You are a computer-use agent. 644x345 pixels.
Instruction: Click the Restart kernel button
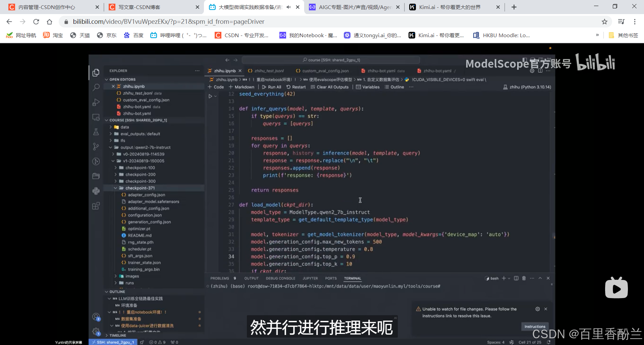click(296, 87)
